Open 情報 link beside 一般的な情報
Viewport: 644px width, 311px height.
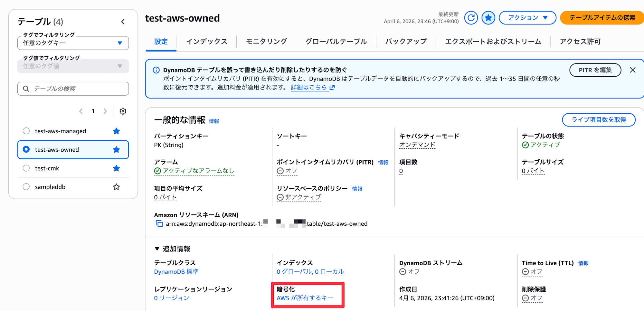[214, 121]
